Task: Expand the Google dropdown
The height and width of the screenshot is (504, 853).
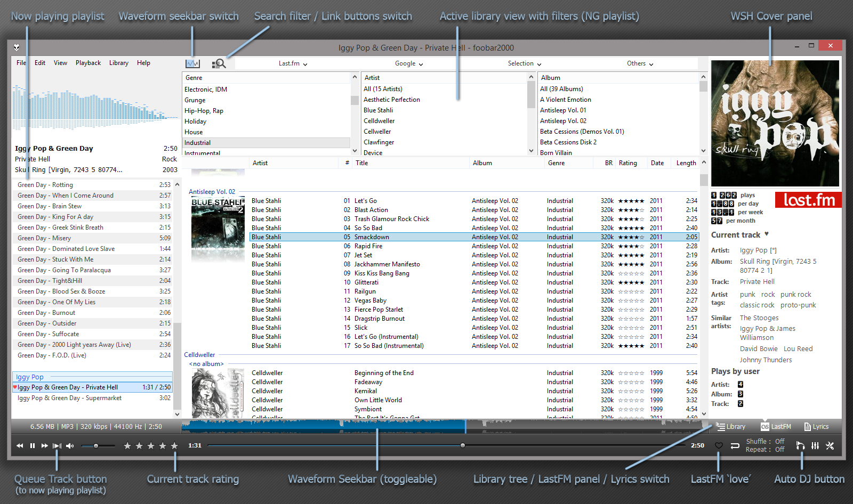Action: tap(409, 63)
